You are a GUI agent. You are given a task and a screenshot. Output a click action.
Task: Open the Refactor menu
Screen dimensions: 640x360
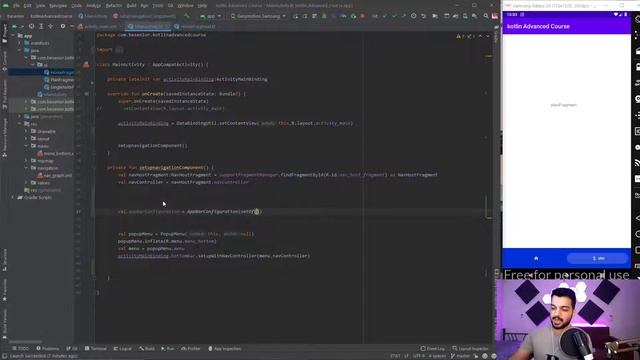pos(114,6)
